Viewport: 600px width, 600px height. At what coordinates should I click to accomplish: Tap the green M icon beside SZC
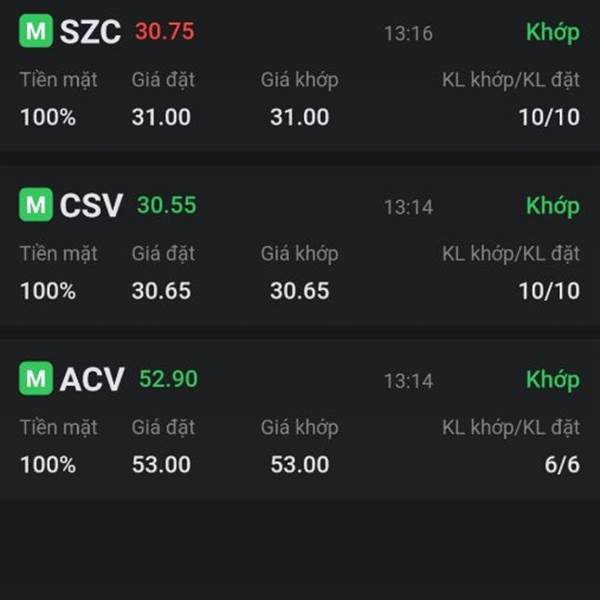click(36, 31)
